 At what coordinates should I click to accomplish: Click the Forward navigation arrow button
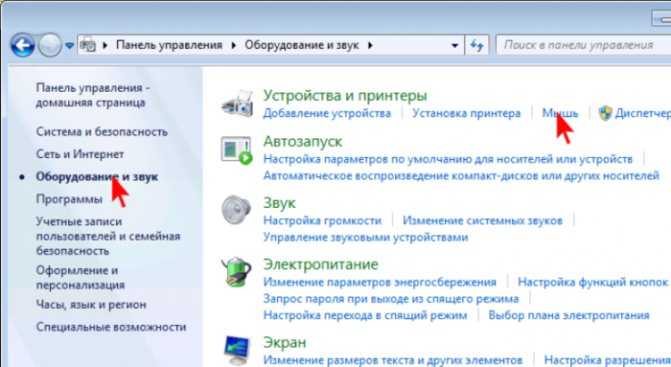click(x=50, y=45)
